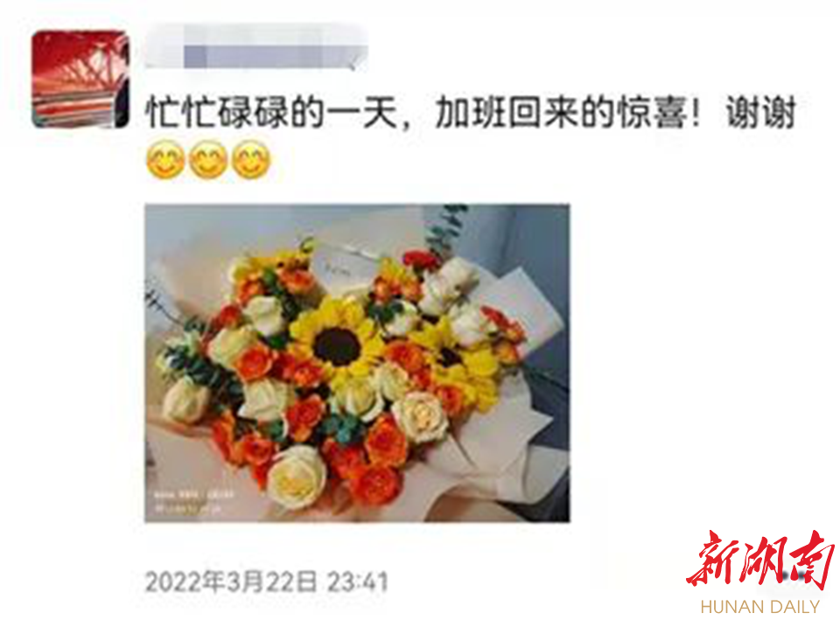Click the large sunflower in the photo
Image resolution: width=840 pixels, height=620 pixels.
point(338,346)
